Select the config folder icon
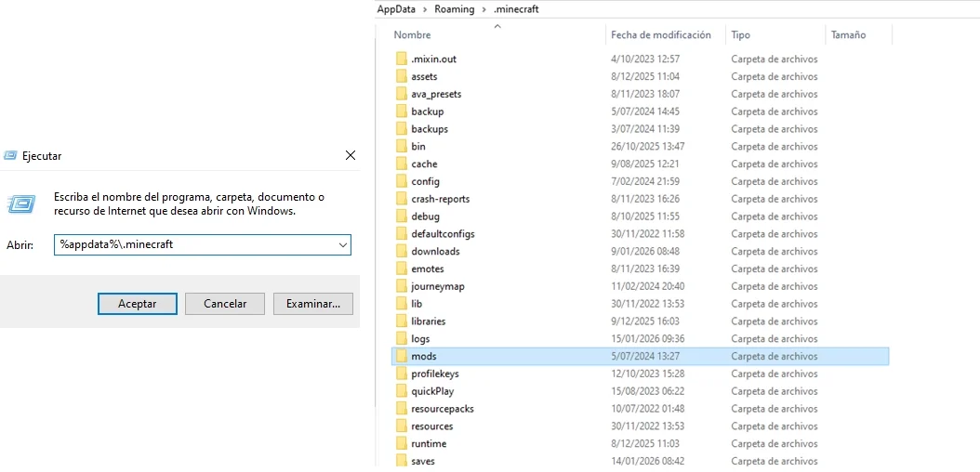980x472 pixels. [402, 181]
